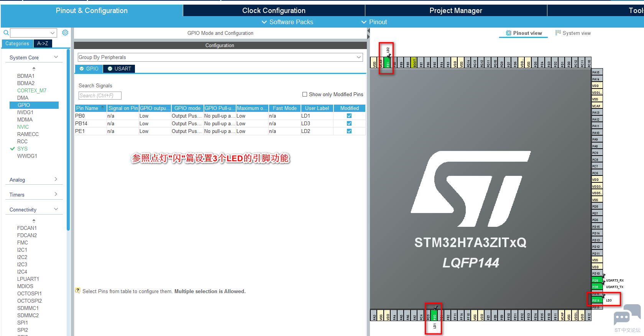Open the Pinout dropdown menu
The height and width of the screenshot is (336, 644).
pos(374,22)
